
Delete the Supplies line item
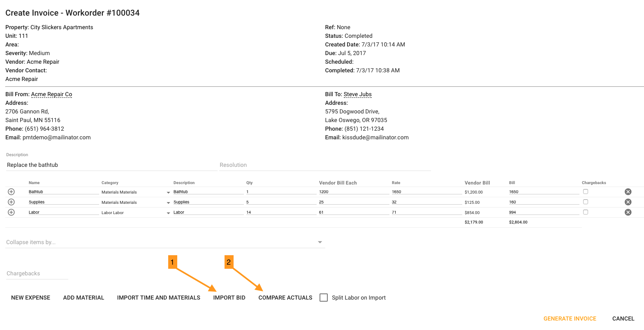tap(628, 202)
